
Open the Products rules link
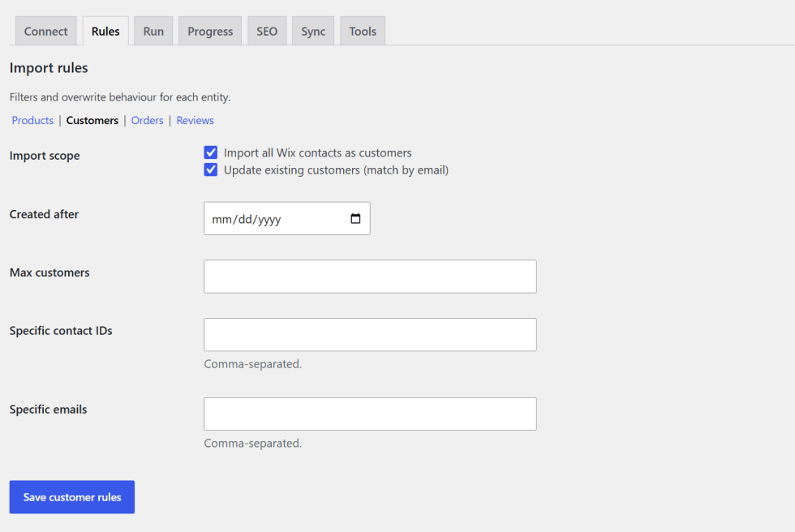[32, 120]
